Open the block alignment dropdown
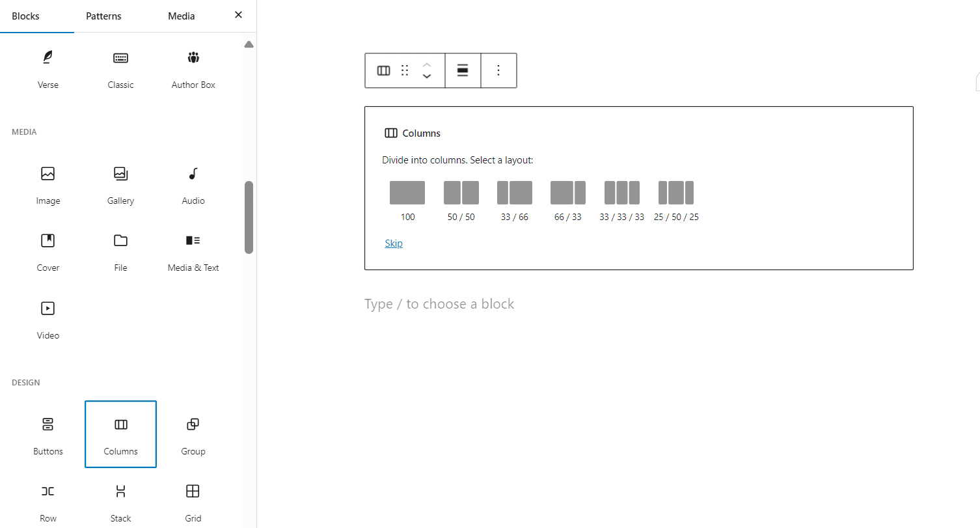Screen dimensions: 980x528 pyautogui.click(x=462, y=70)
